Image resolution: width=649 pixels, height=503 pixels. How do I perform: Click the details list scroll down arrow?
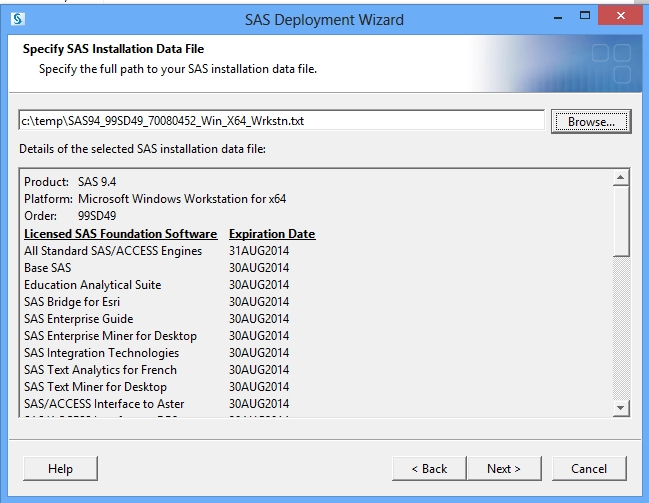(x=620, y=408)
